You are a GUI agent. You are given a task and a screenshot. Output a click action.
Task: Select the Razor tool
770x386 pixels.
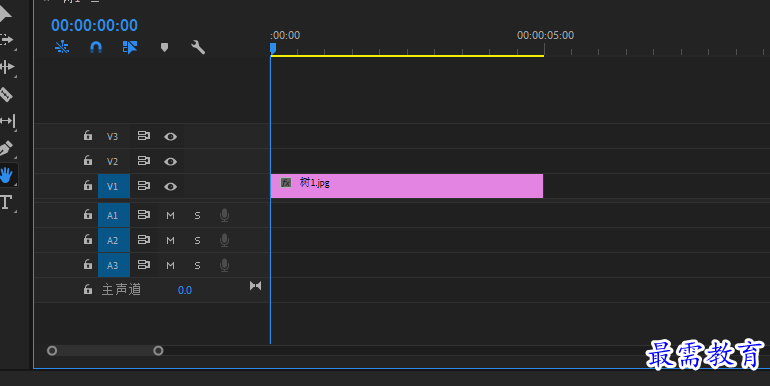[x=6, y=94]
